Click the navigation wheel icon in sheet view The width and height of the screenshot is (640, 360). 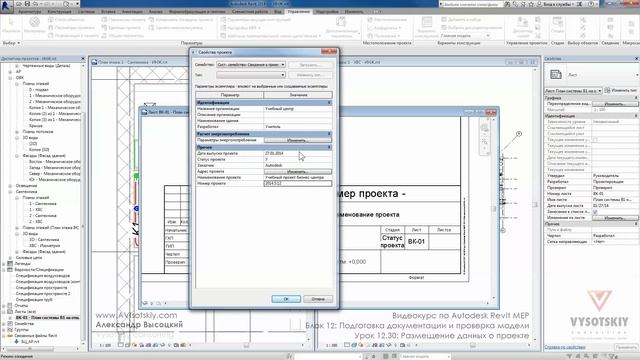[484, 128]
